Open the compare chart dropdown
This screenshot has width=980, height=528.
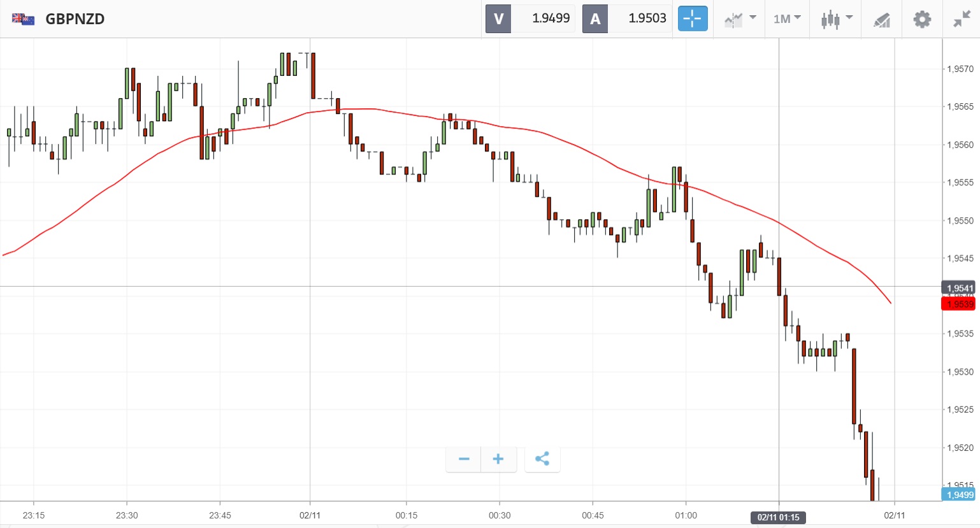740,18
